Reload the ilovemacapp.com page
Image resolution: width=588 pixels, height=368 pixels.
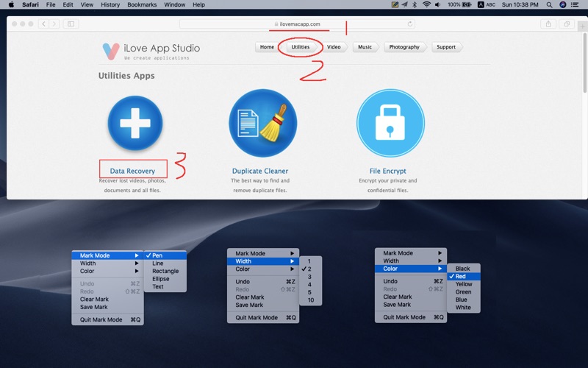(x=410, y=24)
